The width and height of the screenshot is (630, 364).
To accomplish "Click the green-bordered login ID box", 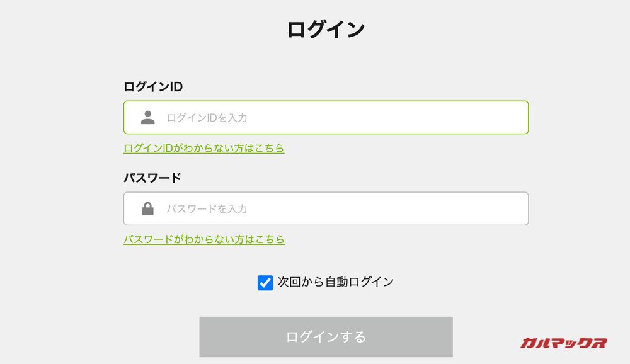I will pyautogui.click(x=326, y=117).
